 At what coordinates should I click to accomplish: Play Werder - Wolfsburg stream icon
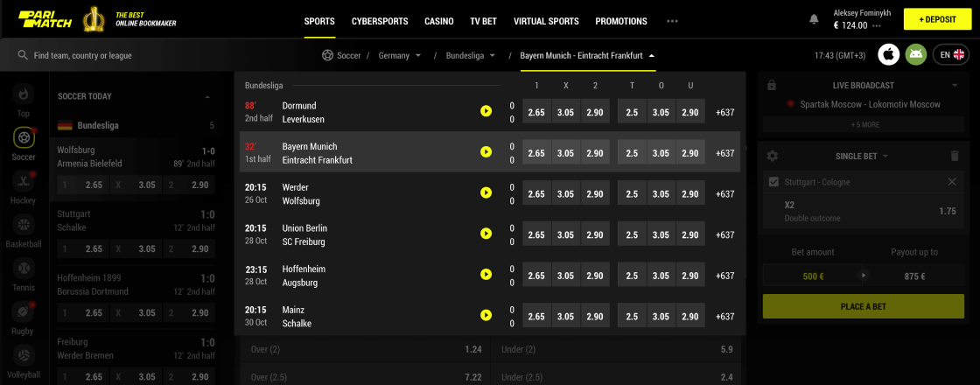tap(486, 193)
